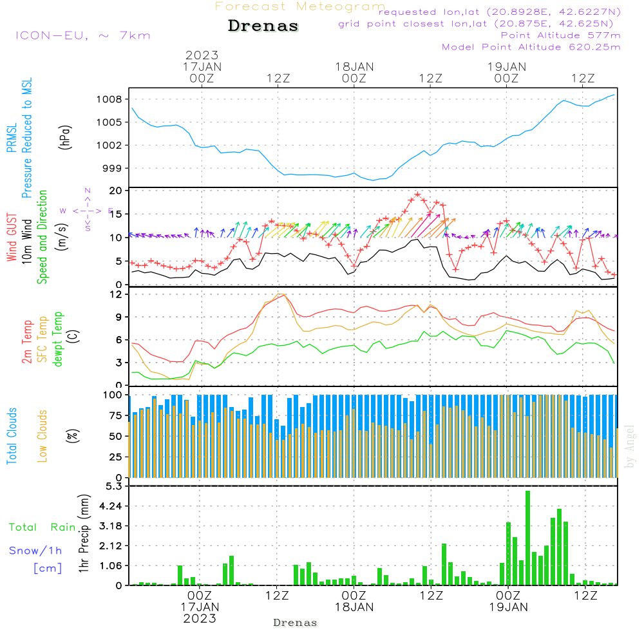Select '25' on the cloud cover axis
Viewport: 644px width, 644px height.
tap(116, 457)
